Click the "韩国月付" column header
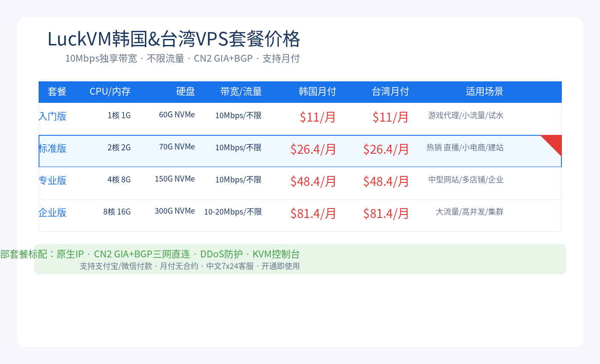 [318, 91]
